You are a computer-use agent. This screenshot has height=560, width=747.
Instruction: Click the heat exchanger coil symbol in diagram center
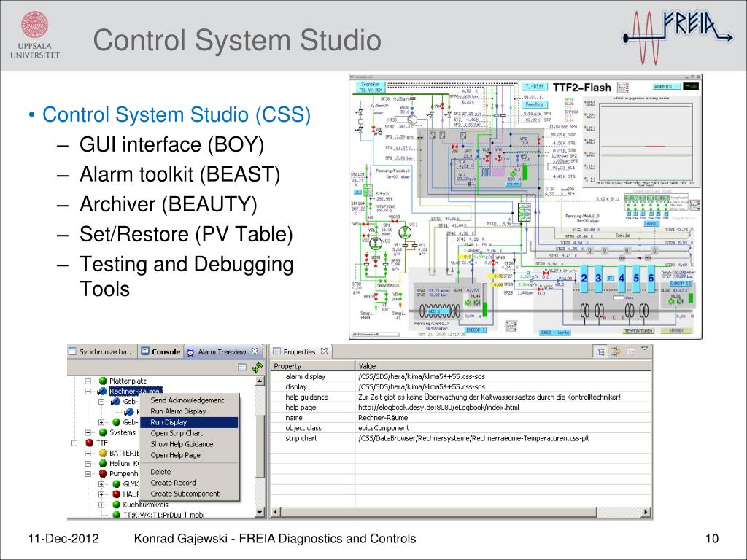pos(524,211)
